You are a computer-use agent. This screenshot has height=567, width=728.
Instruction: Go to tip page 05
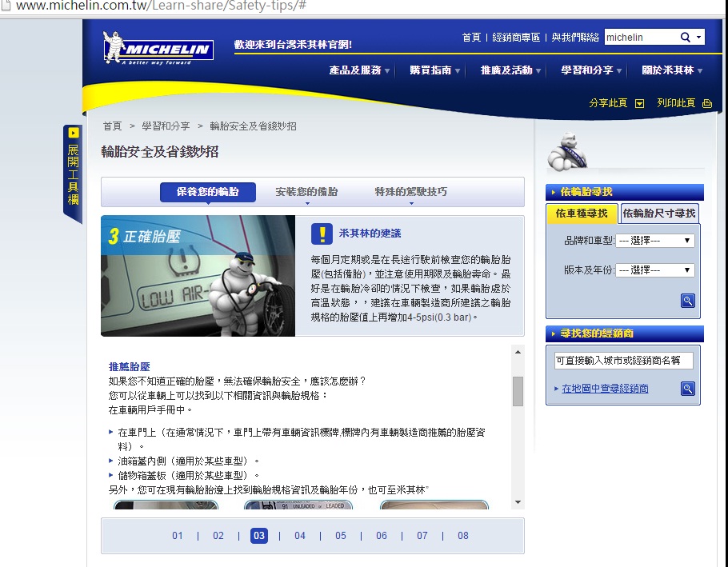[x=341, y=536]
